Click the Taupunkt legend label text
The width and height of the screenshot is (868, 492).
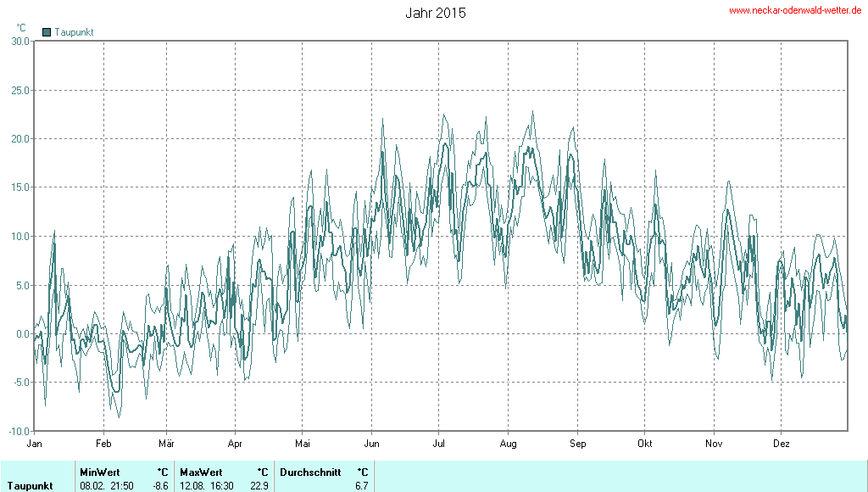74,32
